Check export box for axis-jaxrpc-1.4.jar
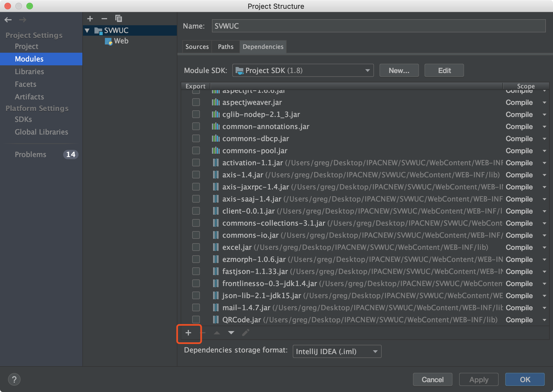The width and height of the screenshot is (553, 392). 196,187
